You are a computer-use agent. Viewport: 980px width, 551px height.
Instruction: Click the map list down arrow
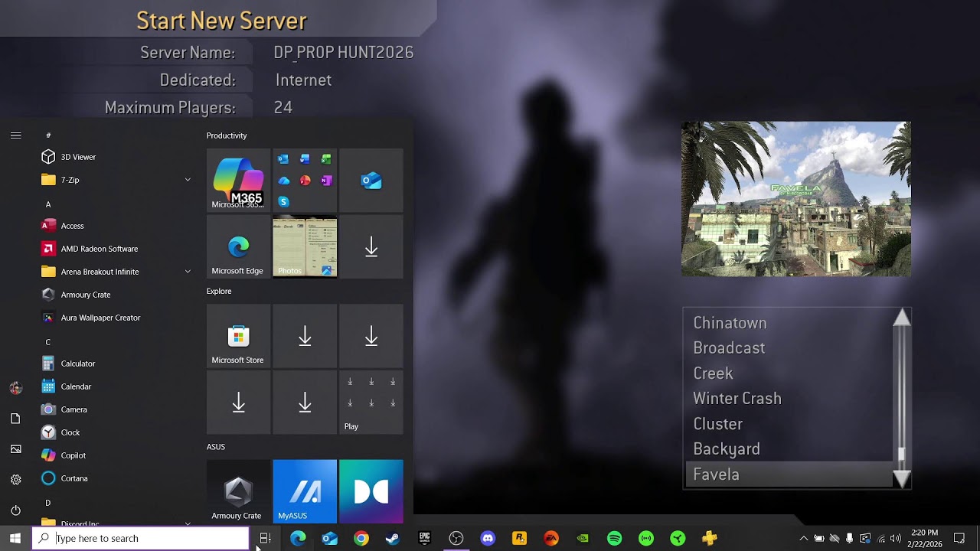pyautogui.click(x=901, y=478)
